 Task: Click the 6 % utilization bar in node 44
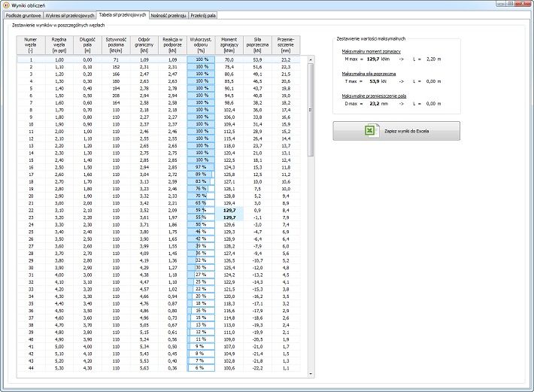point(201,368)
